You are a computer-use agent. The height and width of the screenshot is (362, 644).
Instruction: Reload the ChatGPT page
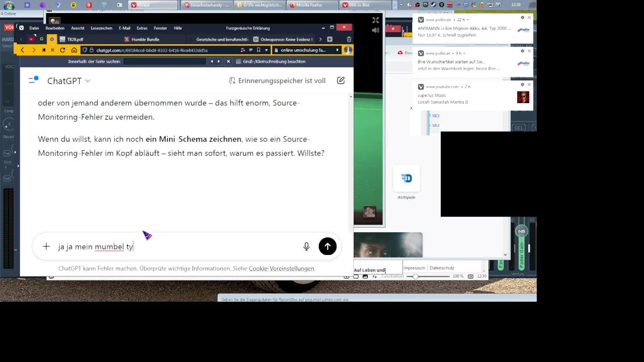(x=62, y=50)
